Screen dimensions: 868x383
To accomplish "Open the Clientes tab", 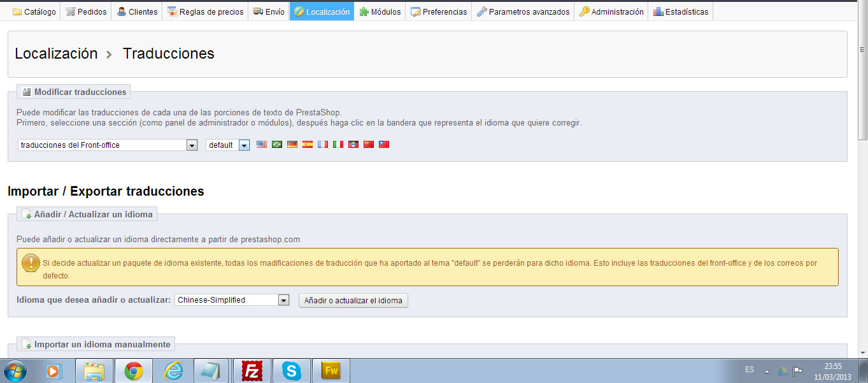I will click(x=137, y=11).
